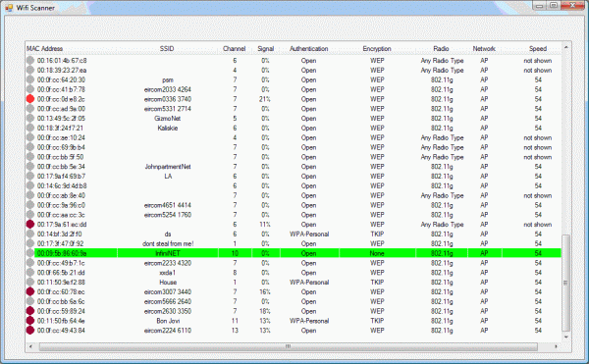Click dark red dot for eircom2630 3350

point(30,311)
